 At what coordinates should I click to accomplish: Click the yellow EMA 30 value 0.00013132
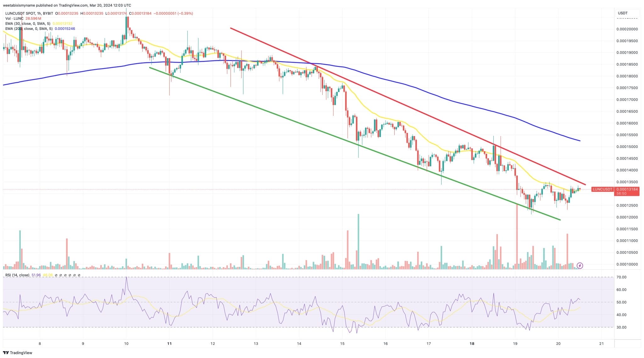[62, 24]
